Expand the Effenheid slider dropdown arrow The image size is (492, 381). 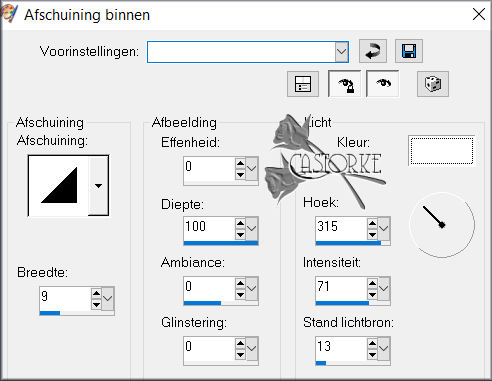[252, 168]
